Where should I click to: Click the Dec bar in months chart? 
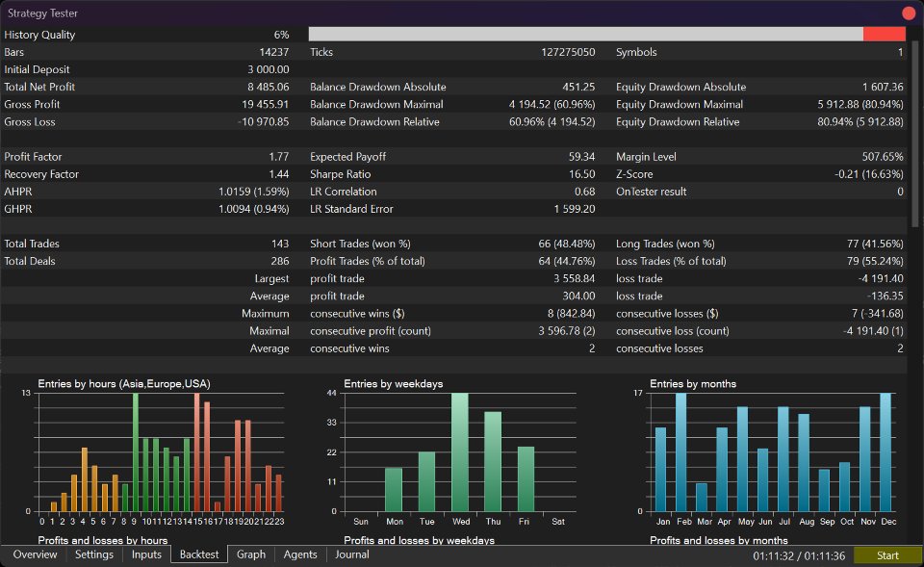point(886,452)
